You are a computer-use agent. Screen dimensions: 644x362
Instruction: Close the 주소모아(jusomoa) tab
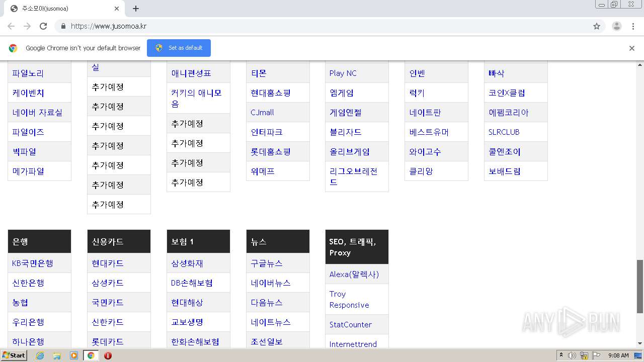coord(117,9)
